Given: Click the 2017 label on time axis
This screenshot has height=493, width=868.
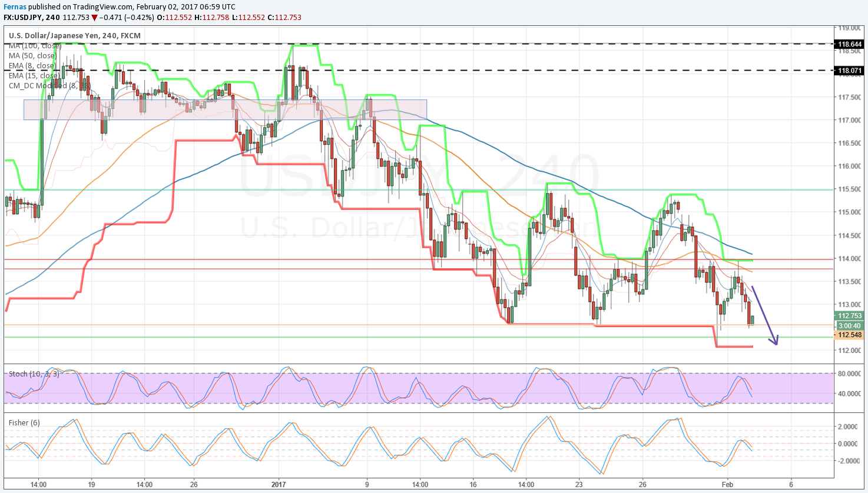Looking at the screenshot, I should (279, 485).
